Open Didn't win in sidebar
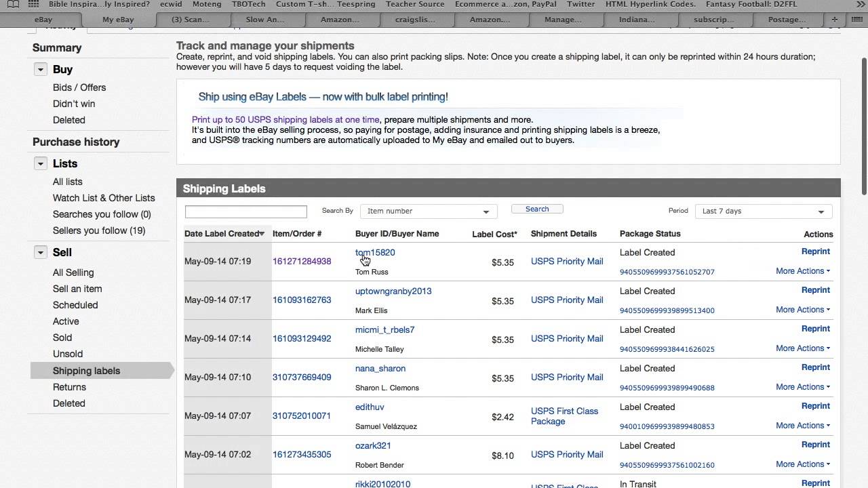868x488 pixels. tap(74, 104)
